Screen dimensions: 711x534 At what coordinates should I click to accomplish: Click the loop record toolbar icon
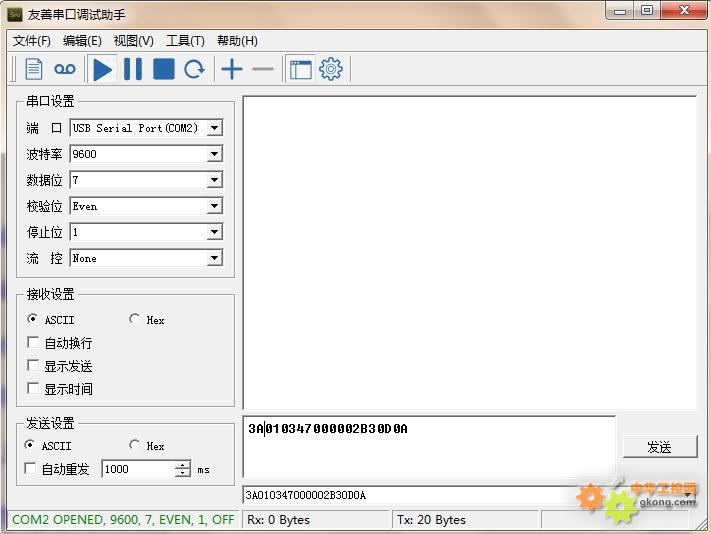coord(64,69)
